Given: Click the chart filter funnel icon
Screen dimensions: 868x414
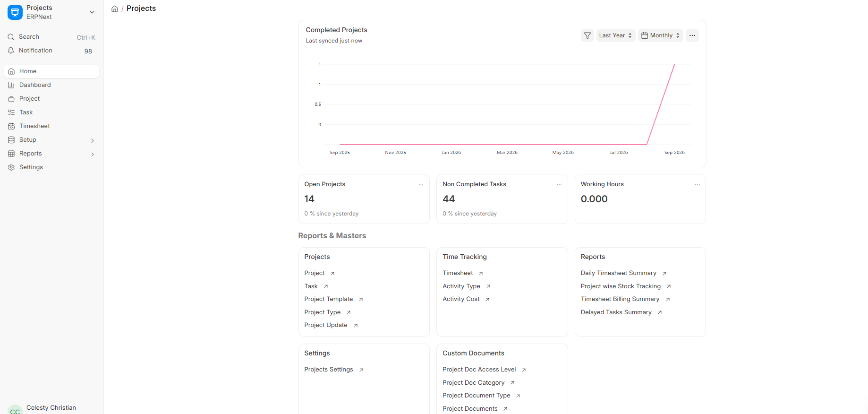Looking at the screenshot, I should (587, 35).
